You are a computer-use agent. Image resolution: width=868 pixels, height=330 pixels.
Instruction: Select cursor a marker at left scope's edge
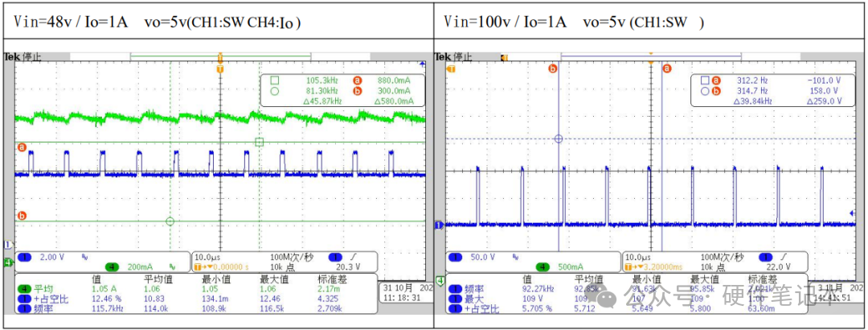pos(23,147)
